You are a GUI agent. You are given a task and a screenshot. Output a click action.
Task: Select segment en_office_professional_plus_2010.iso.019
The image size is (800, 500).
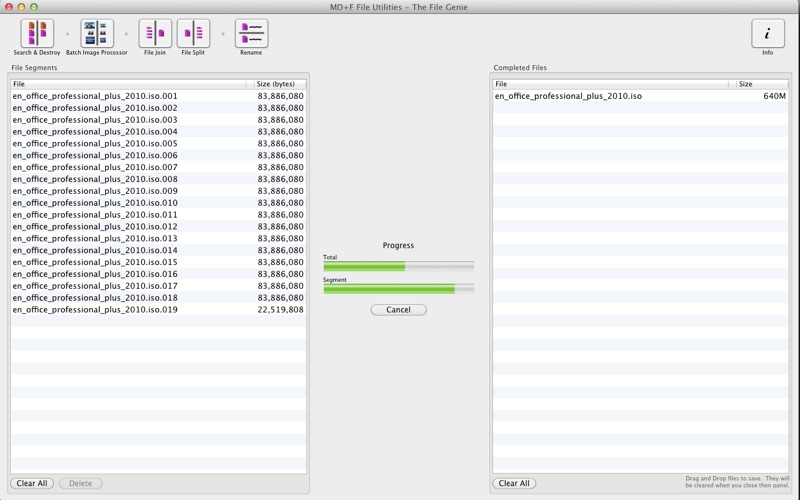[158, 309]
